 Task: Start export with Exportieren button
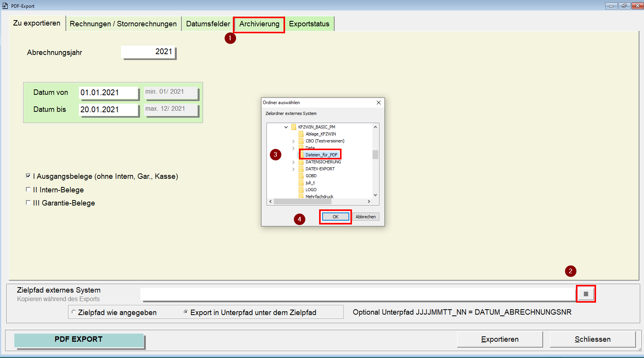click(x=500, y=339)
